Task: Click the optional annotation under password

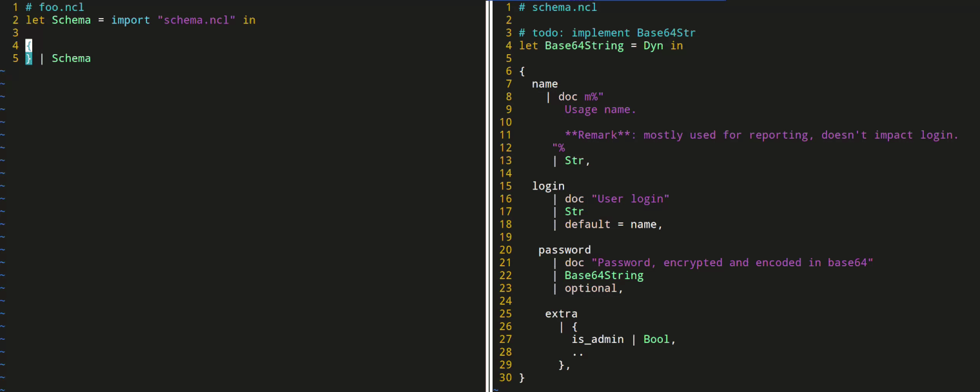Action: pyautogui.click(x=591, y=288)
